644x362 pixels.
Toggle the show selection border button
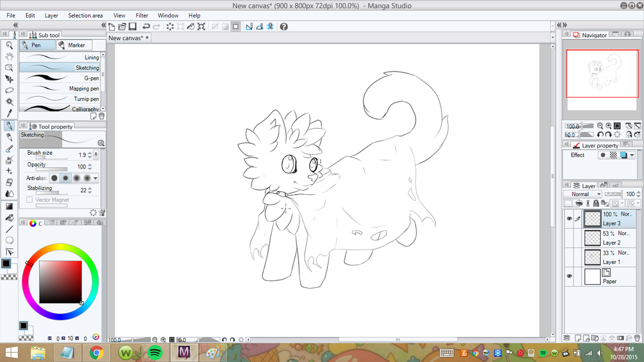click(x=235, y=26)
